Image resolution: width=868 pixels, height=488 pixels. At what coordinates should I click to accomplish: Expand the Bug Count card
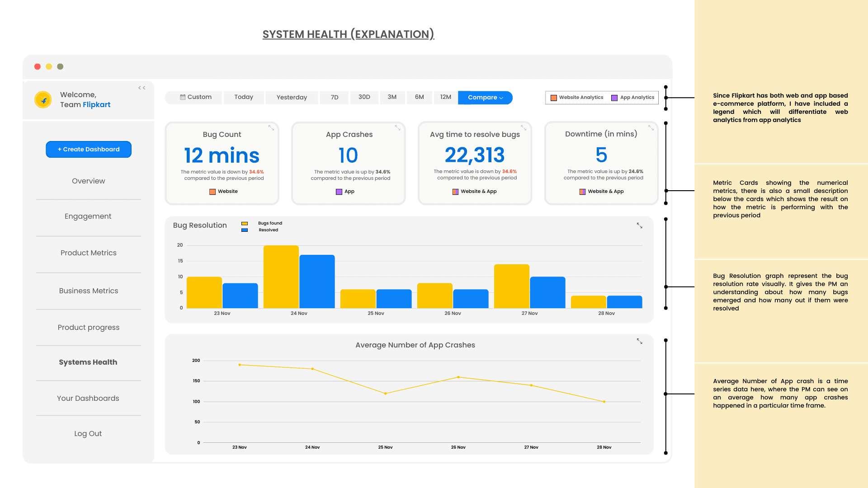(271, 128)
